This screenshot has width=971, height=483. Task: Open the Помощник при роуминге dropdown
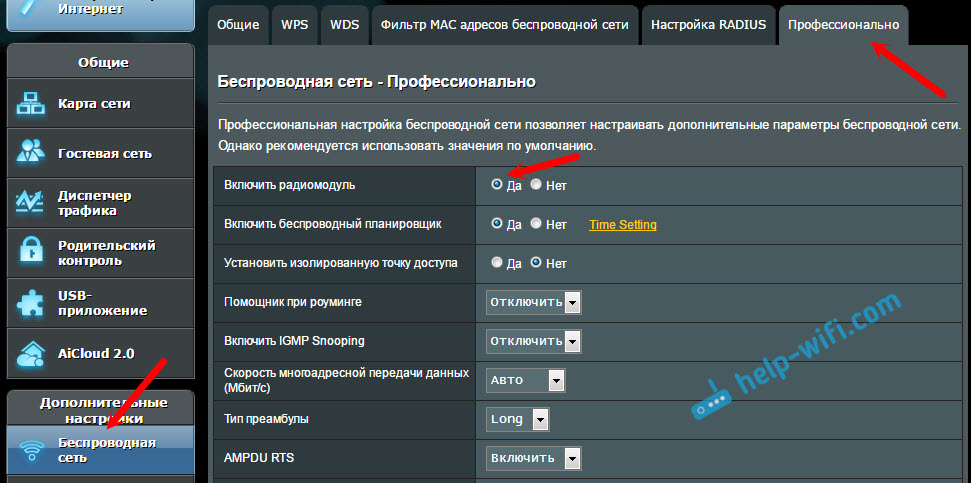click(534, 302)
